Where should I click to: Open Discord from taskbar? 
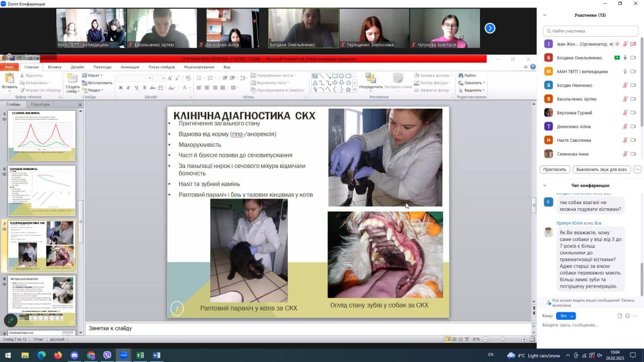[74, 355]
